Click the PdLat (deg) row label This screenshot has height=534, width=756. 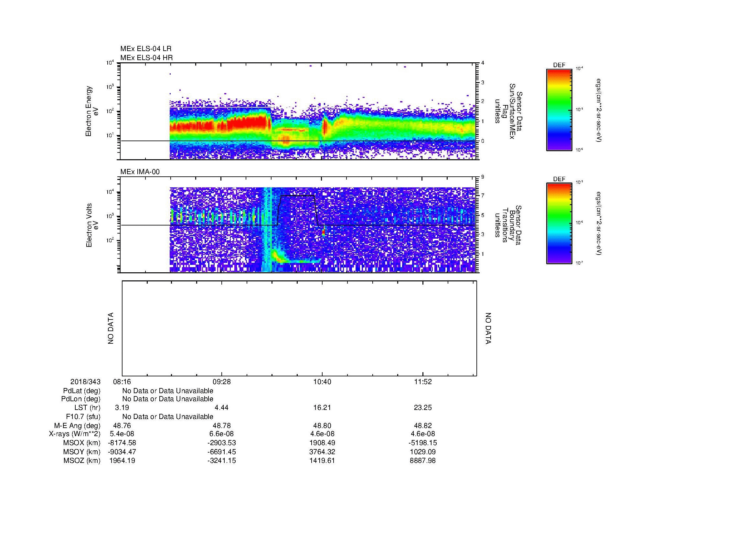82,391
